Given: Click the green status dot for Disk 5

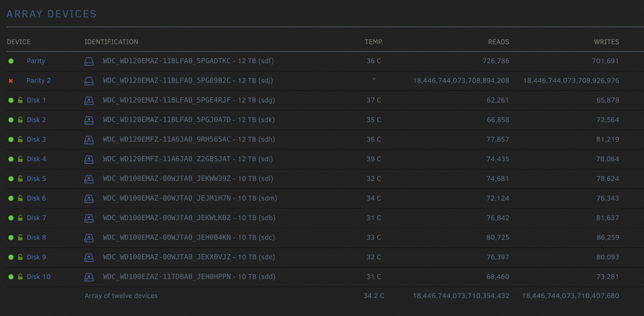Looking at the screenshot, I should (x=11, y=179).
